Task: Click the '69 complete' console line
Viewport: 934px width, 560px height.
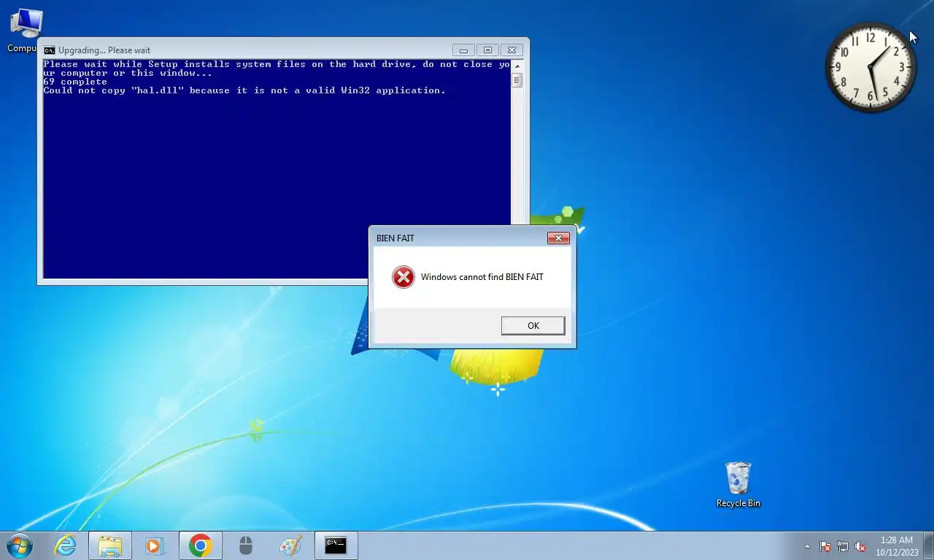Action: point(75,82)
